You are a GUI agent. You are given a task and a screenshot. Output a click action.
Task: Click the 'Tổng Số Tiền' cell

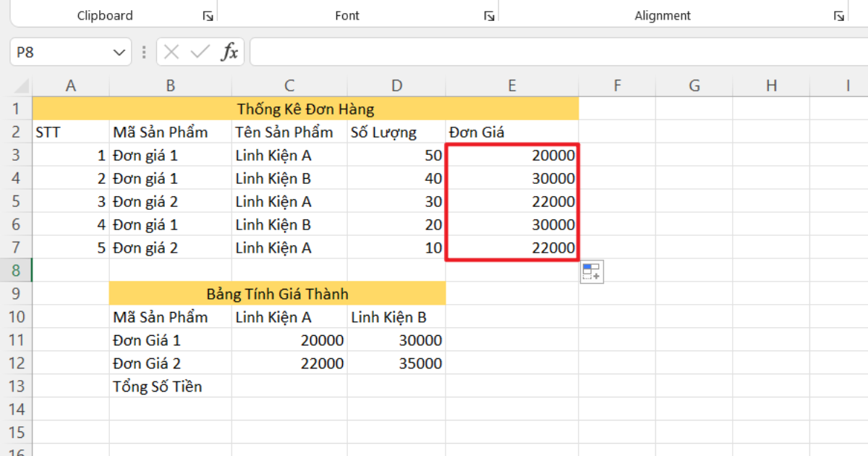(x=171, y=387)
